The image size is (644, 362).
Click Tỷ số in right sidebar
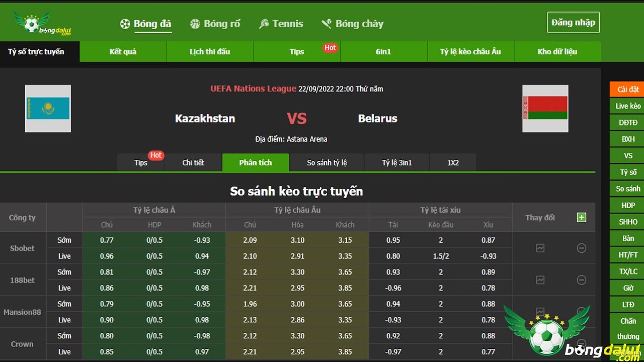(628, 172)
